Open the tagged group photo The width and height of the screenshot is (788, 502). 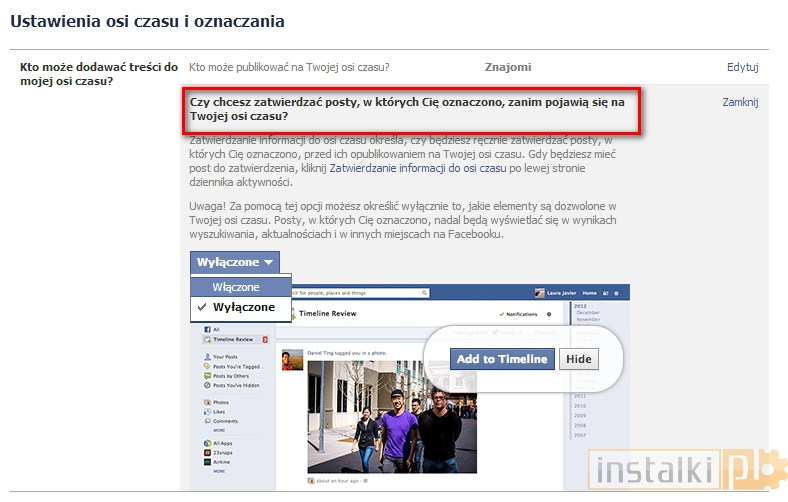(x=392, y=417)
